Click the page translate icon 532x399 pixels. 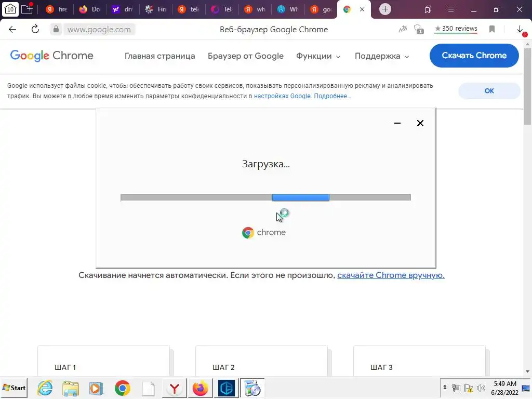point(403,29)
